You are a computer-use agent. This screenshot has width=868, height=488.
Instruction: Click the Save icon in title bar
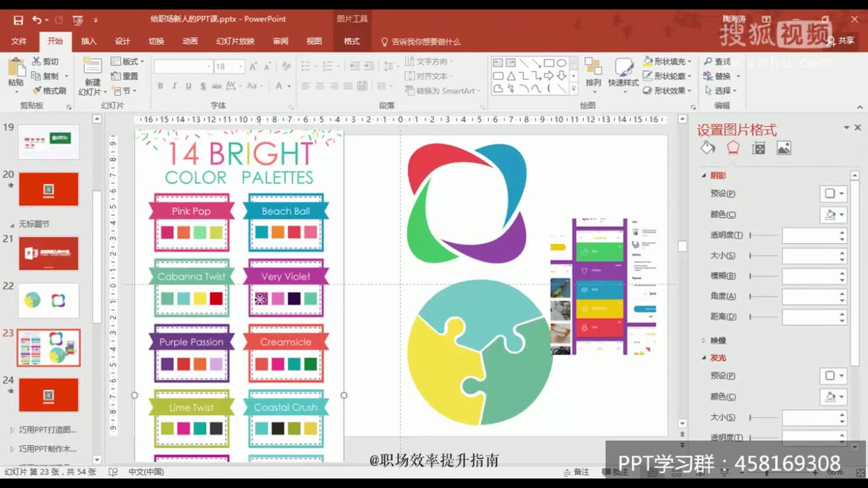pos(18,20)
